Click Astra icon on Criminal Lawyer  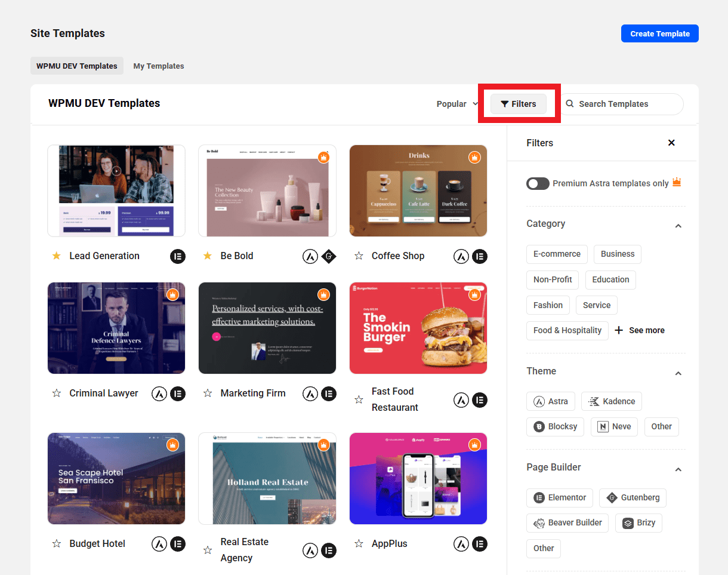coord(159,393)
